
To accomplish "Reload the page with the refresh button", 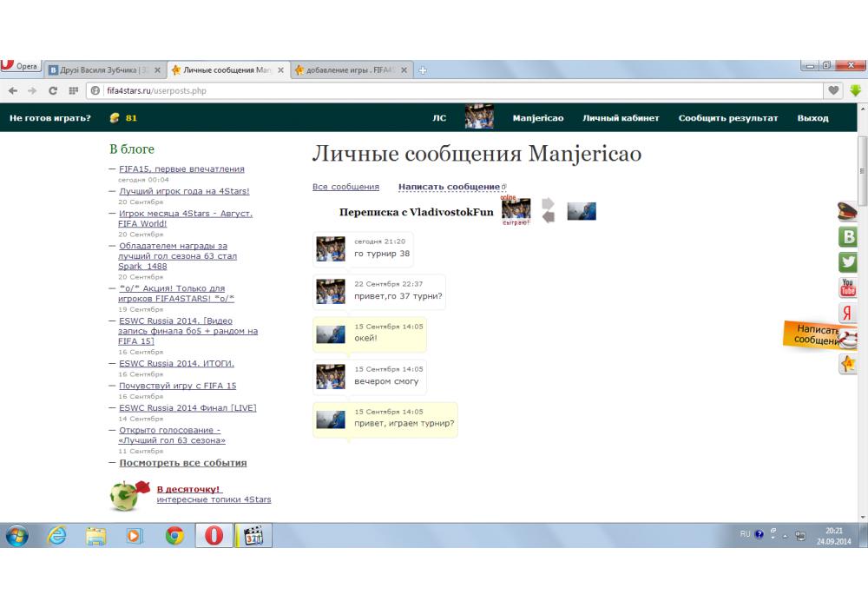I will 53,90.
